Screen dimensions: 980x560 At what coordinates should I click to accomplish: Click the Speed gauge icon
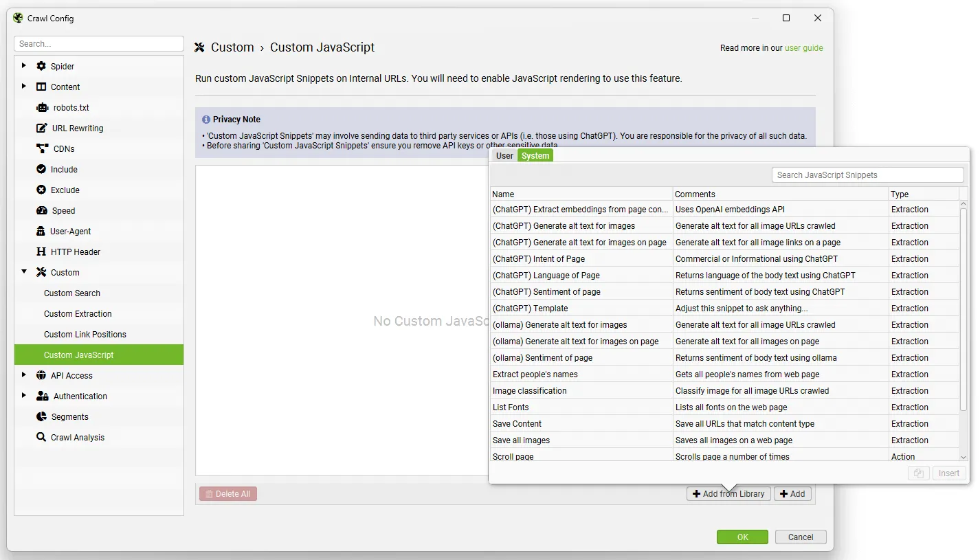tap(42, 211)
